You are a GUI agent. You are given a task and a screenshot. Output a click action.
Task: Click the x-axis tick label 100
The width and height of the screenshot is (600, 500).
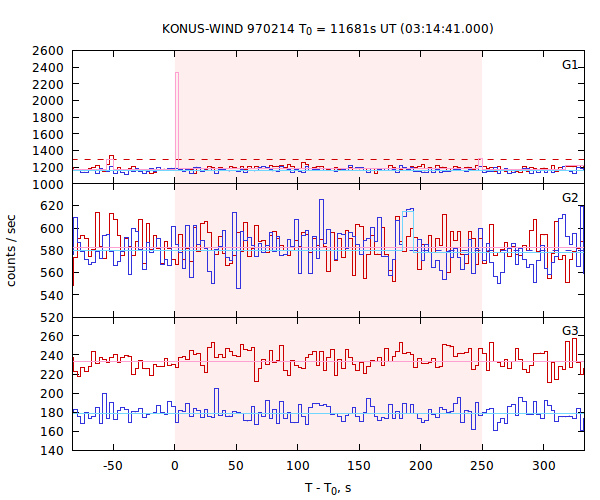click(297, 466)
